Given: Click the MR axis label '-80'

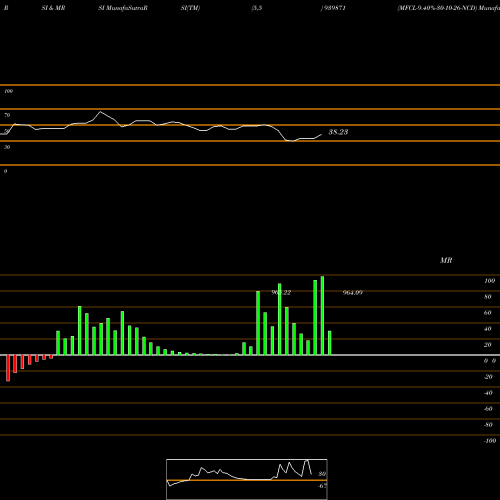Looking at the screenshot, I should [488, 425].
